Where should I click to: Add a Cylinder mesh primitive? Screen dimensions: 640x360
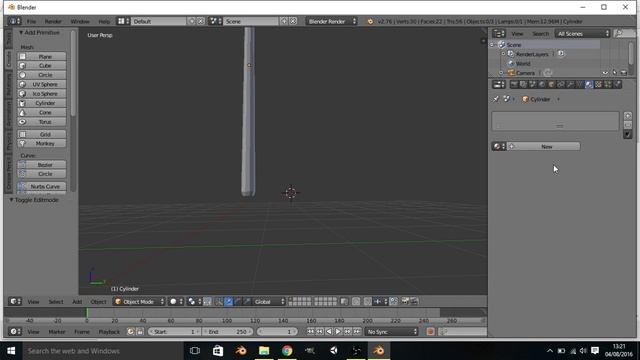[x=42, y=103]
